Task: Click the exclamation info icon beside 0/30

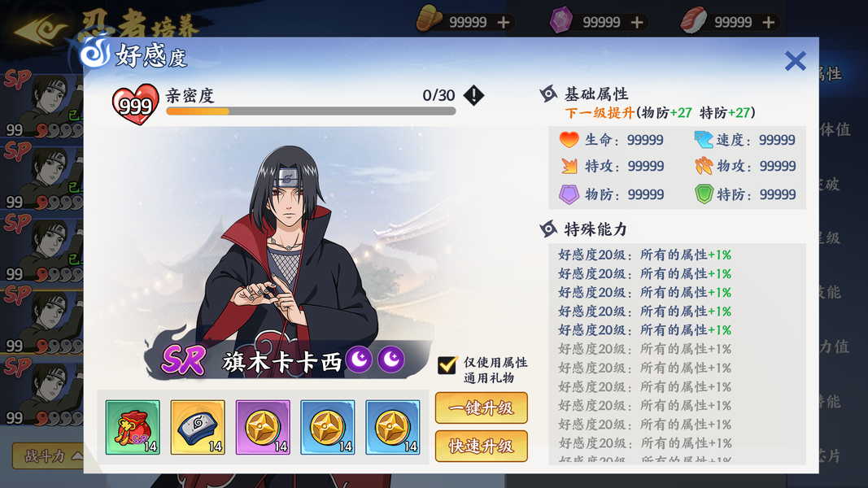Action: [x=473, y=95]
